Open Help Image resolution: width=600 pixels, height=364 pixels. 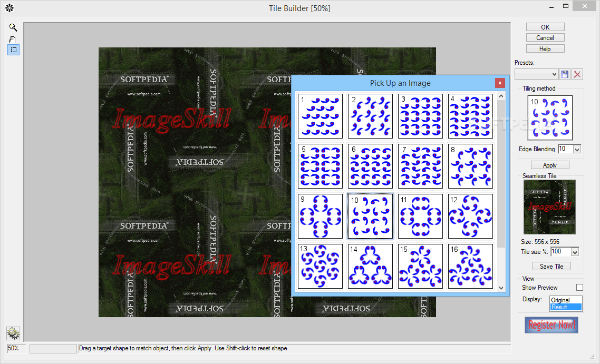[545, 49]
